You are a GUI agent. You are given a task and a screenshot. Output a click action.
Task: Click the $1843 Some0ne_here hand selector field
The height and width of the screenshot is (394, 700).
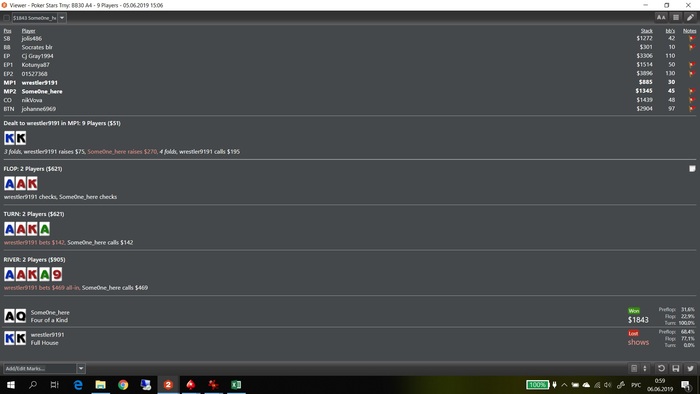pos(34,18)
